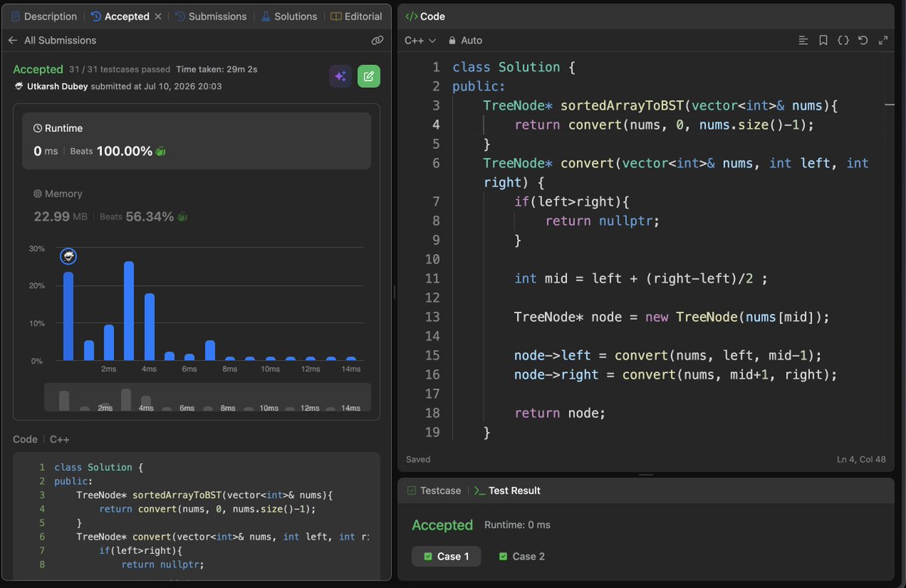The height and width of the screenshot is (588, 906).
Task: Click the Code | C++ label above the snippet
Action: pyautogui.click(x=42, y=439)
